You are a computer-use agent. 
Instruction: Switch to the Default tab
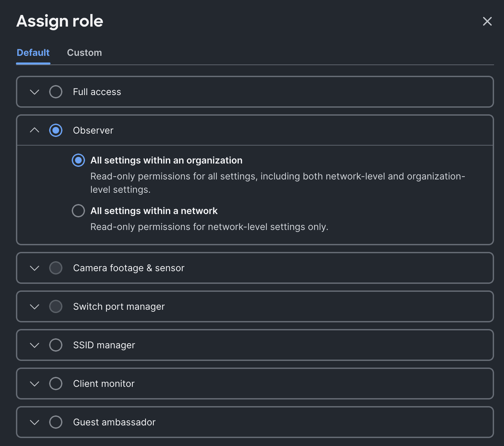point(33,53)
